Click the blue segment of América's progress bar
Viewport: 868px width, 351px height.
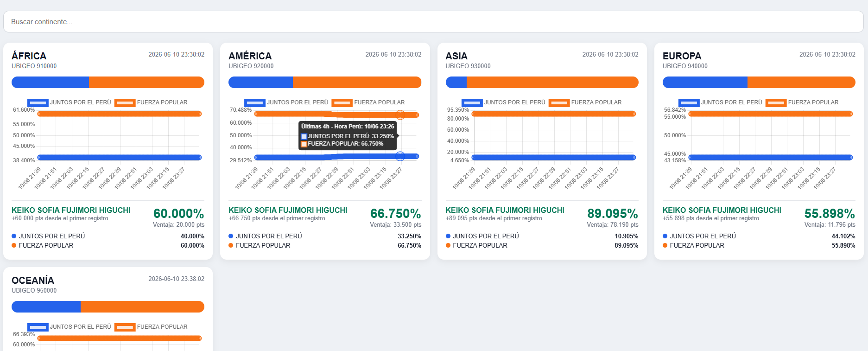click(260, 82)
